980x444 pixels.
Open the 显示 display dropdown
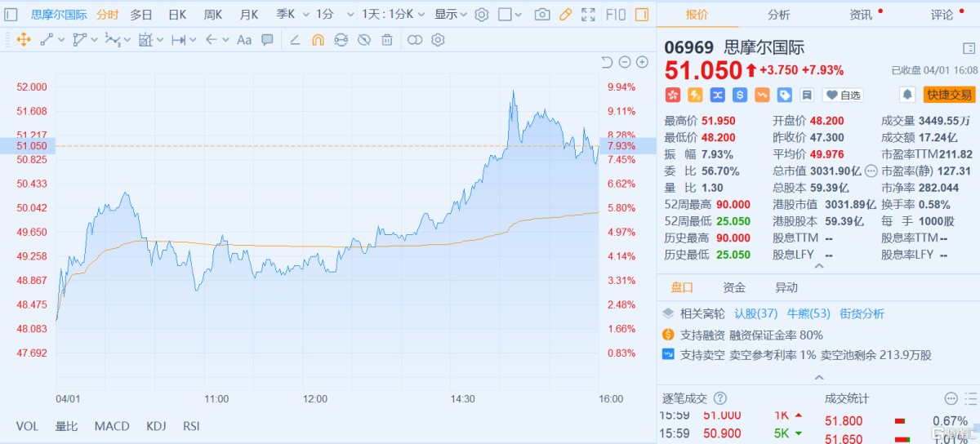tap(450, 14)
